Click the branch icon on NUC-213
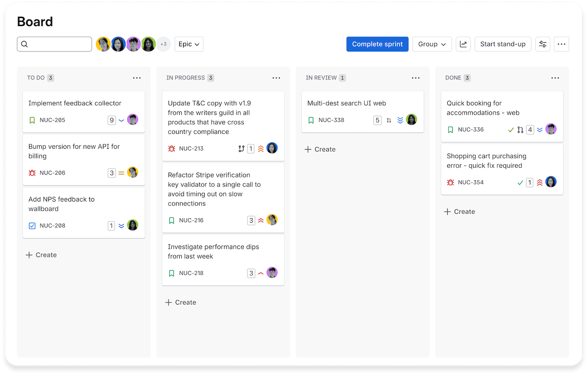 (x=241, y=149)
